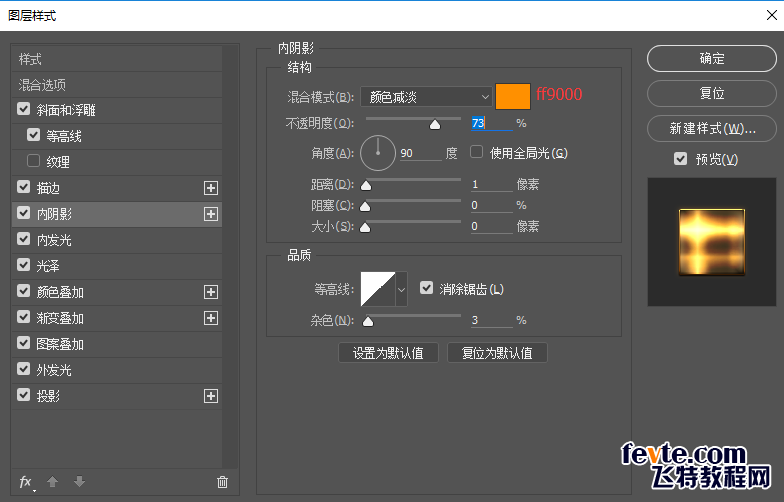This screenshot has width=784, height=502.
Task: Open the 混合模式 dropdown showing 颜色减淡
Action: 426,97
